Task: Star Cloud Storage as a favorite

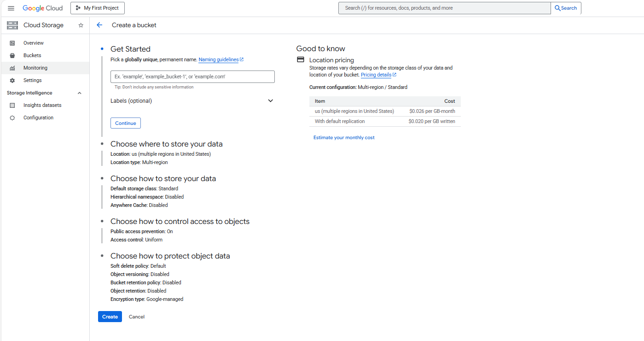Action: click(81, 25)
